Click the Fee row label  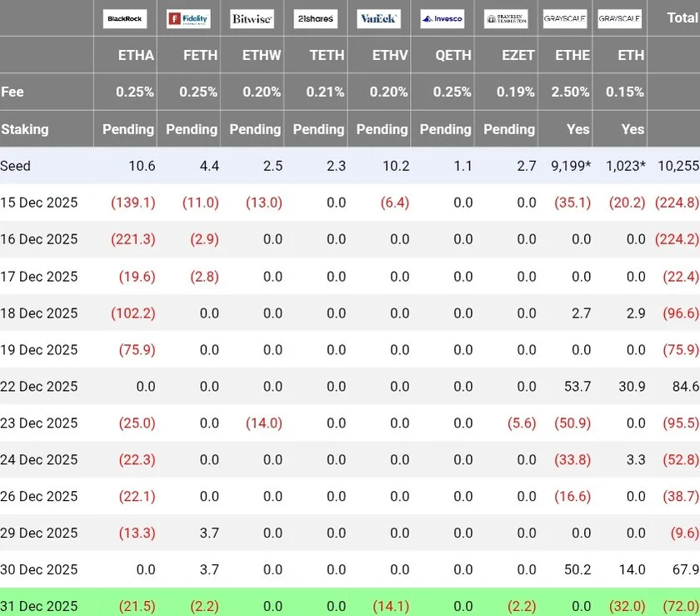coord(12,92)
